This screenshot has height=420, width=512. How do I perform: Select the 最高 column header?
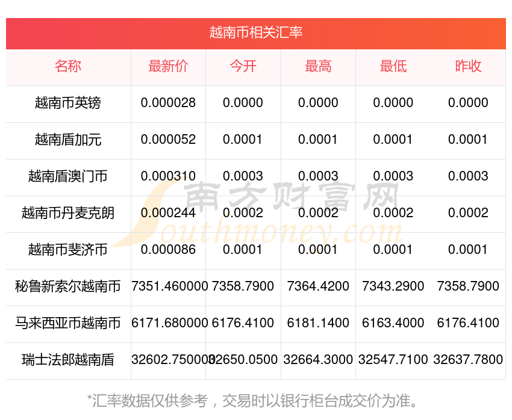pos(318,66)
